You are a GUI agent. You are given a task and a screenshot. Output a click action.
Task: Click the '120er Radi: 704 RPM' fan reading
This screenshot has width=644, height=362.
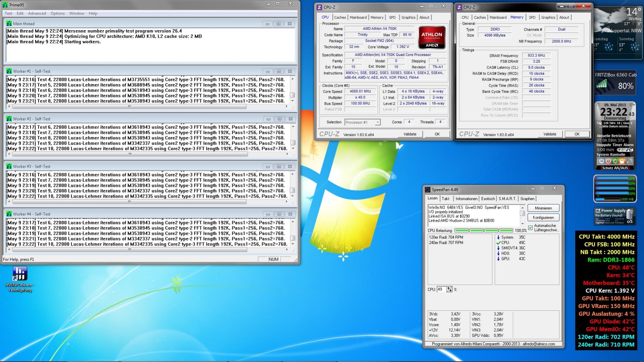[x=446, y=237]
